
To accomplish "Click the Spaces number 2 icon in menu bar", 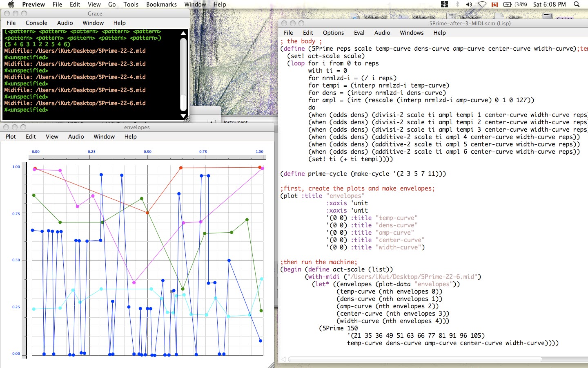I will coord(445,4).
